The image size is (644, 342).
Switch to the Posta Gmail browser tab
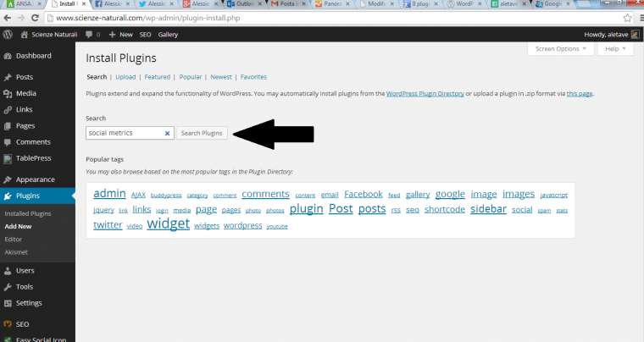(288, 4)
